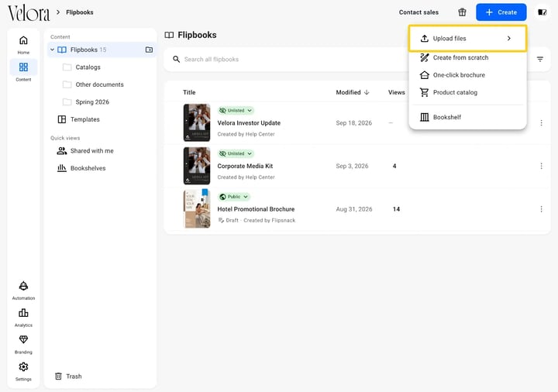Viewport: 558px width, 392px height.
Task: Click the Modified sort arrow
Action: pos(367,92)
